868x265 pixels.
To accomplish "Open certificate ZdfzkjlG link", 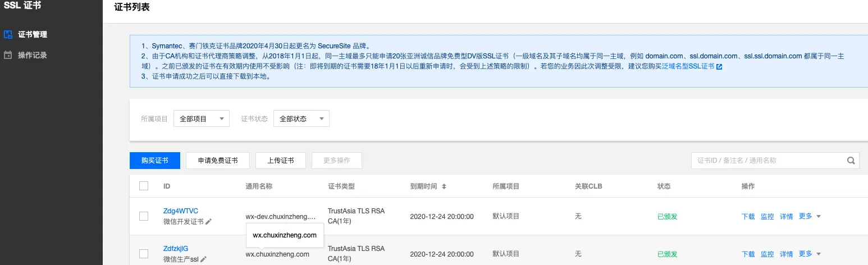I will pos(176,249).
